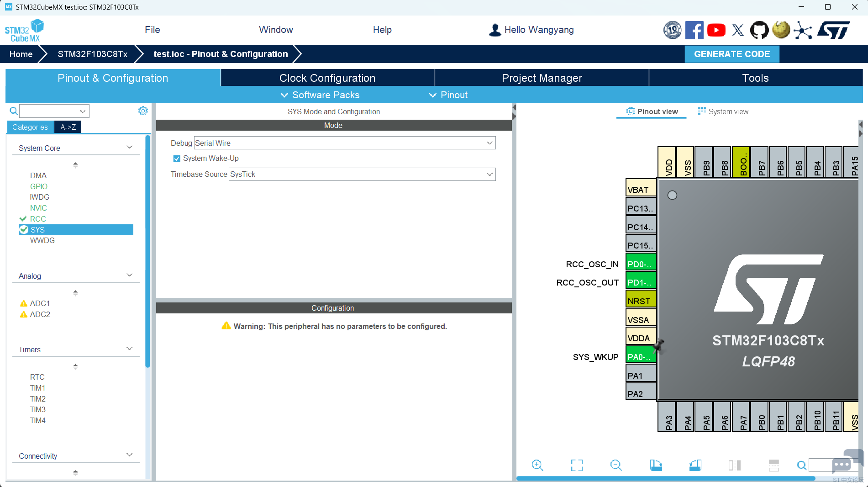Open the peripheral search combo box
The height and width of the screenshot is (487, 868).
tap(54, 111)
